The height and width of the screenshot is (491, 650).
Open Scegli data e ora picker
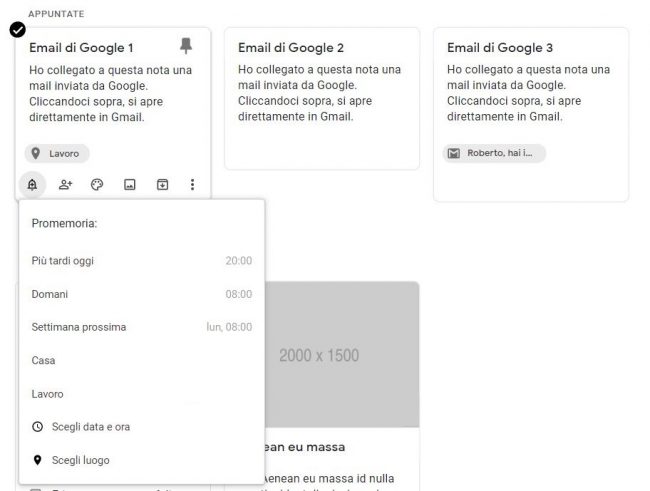[x=90, y=427]
